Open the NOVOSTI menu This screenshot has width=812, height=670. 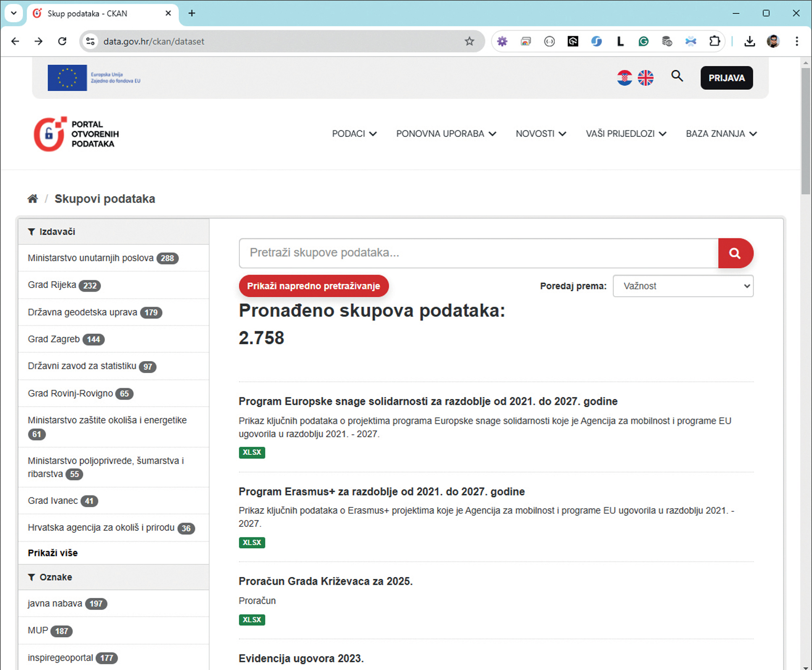[541, 134]
